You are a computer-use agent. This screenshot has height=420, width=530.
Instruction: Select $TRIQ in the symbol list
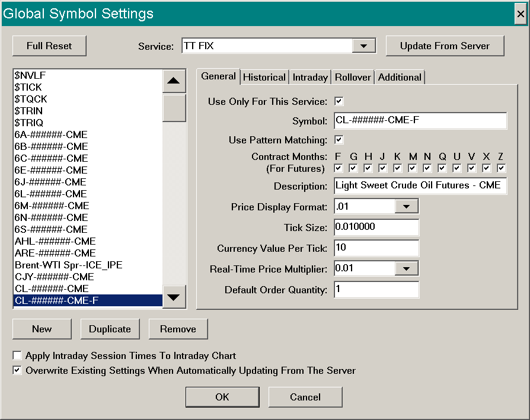[88, 123]
